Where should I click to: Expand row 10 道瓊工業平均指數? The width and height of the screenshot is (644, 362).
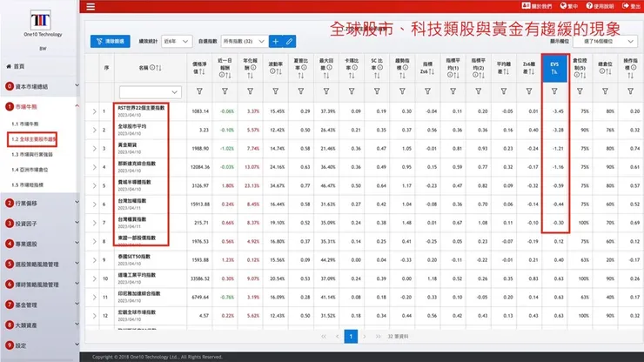(x=94, y=278)
